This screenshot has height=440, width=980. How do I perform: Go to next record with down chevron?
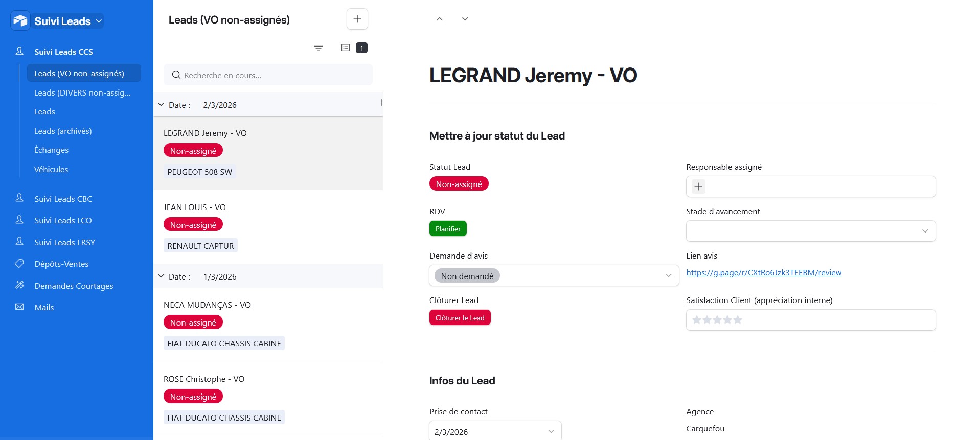coord(465,19)
